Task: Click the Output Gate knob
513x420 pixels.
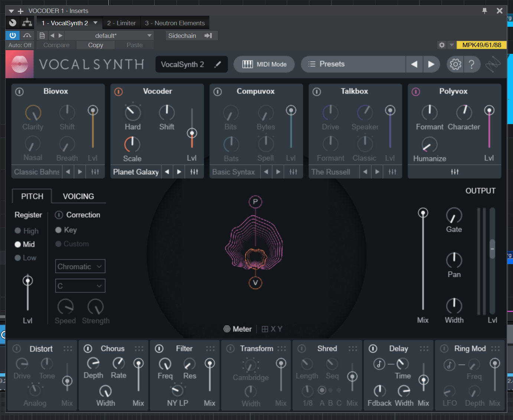Action: coord(454,215)
